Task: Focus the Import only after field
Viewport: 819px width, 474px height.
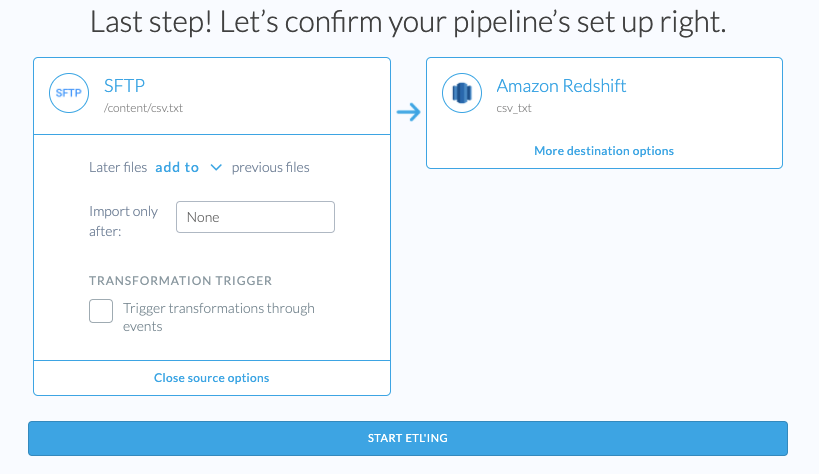Action: point(255,217)
